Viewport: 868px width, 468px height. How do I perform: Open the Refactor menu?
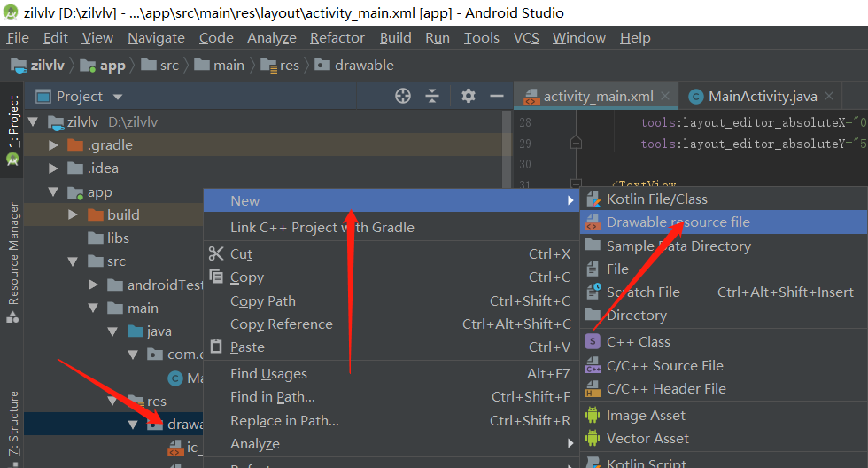point(337,37)
